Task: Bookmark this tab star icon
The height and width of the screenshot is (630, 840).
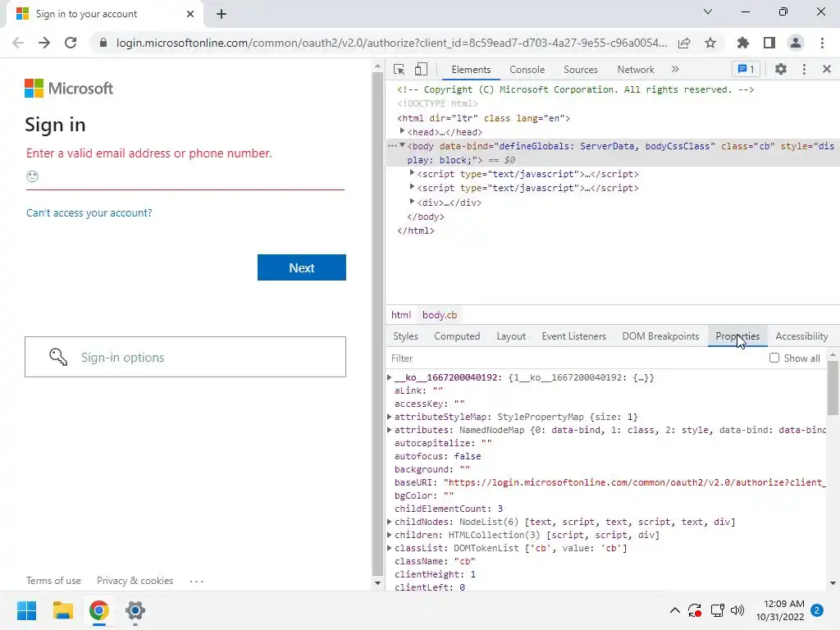Action: (x=710, y=43)
